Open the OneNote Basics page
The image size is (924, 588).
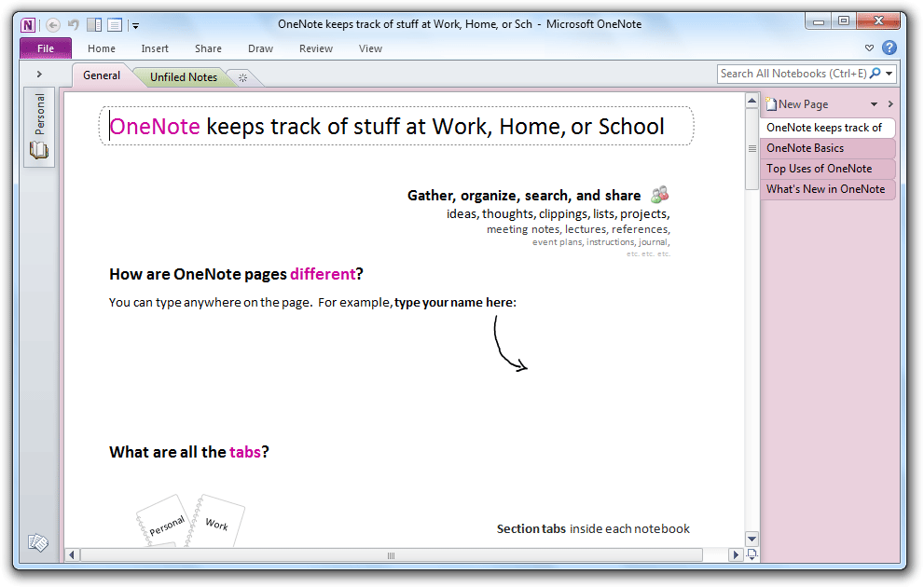[x=827, y=148]
